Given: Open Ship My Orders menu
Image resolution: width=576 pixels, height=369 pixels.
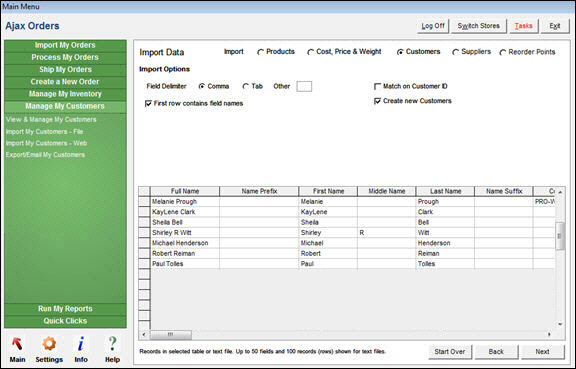Looking at the screenshot, I should click(65, 69).
